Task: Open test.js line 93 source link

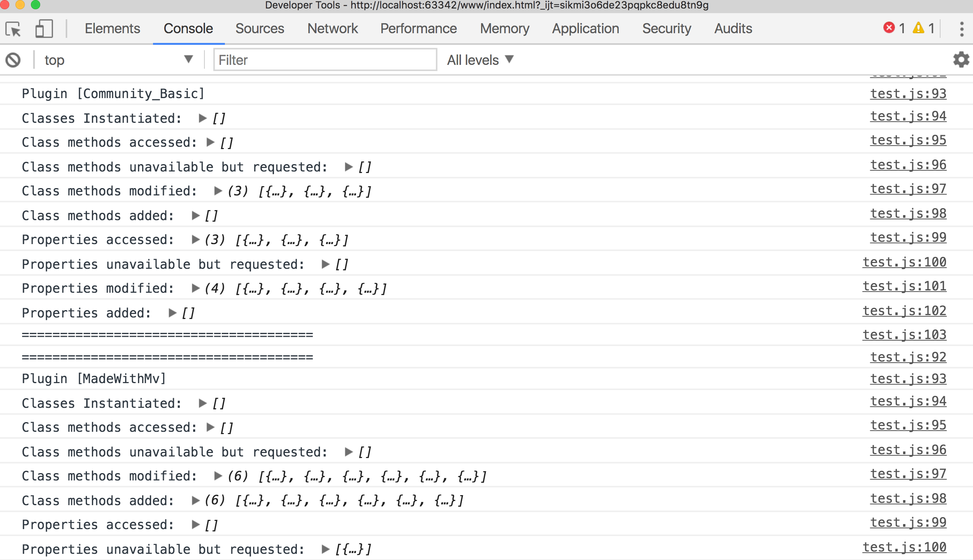Action: (908, 93)
